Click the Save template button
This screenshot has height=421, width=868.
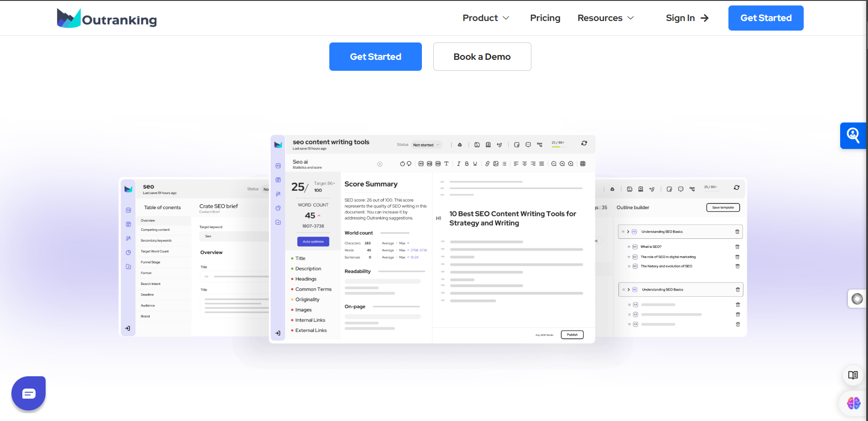tap(723, 207)
